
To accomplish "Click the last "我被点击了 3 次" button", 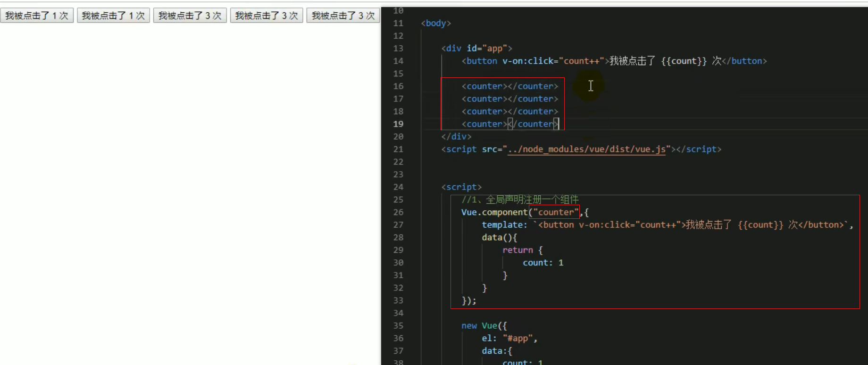I will click(343, 16).
